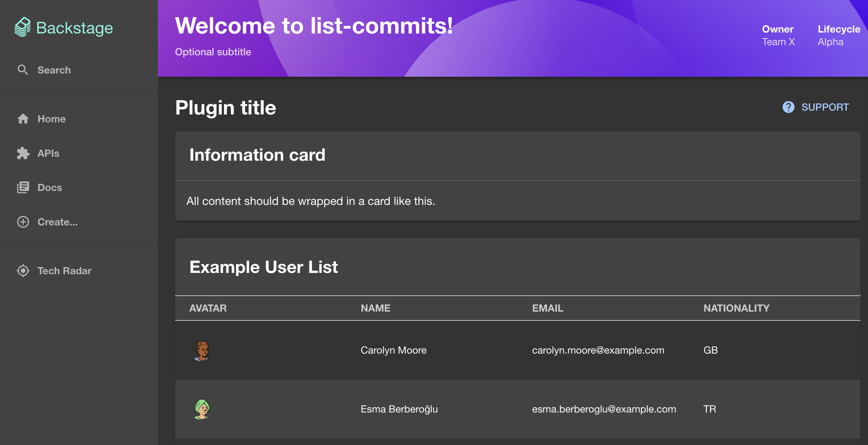
Task: Click Carolyn Moore's avatar thumbnail
Action: (203, 350)
